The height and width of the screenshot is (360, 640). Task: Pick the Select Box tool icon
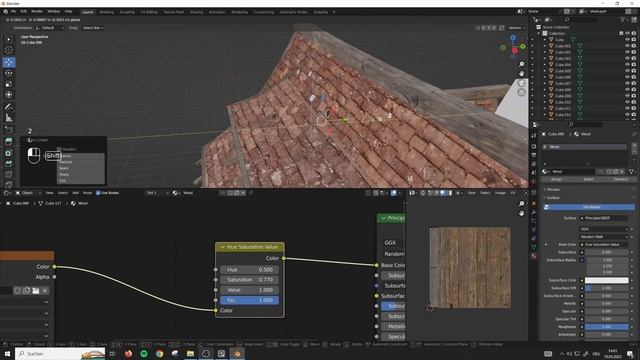pos(9,39)
